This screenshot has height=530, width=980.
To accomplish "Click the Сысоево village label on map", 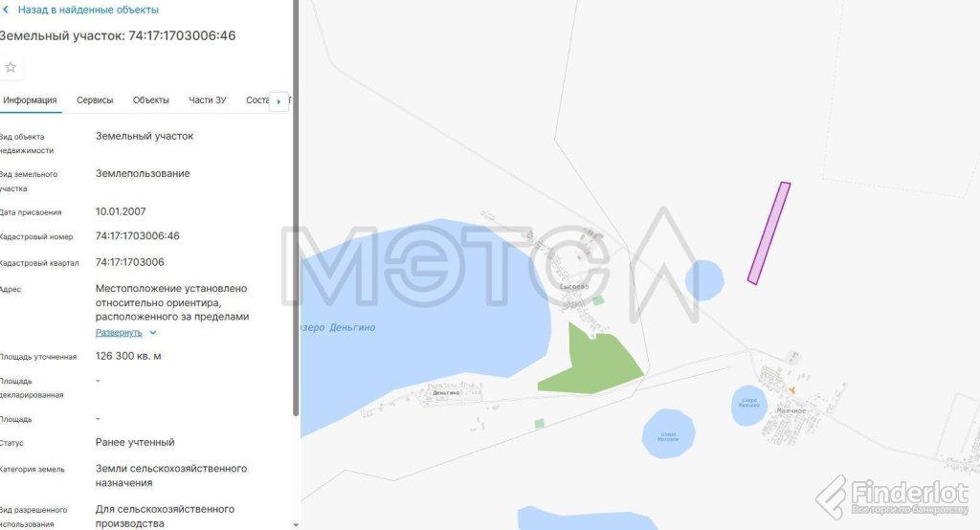I will [x=574, y=286].
